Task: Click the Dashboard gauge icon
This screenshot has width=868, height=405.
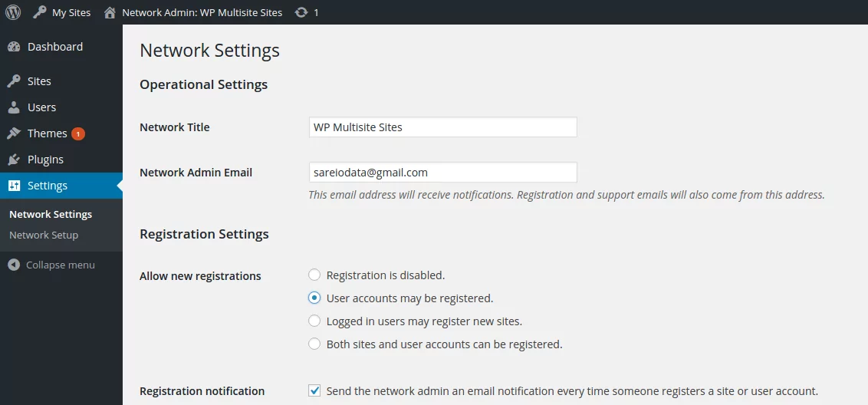Action: 14,47
